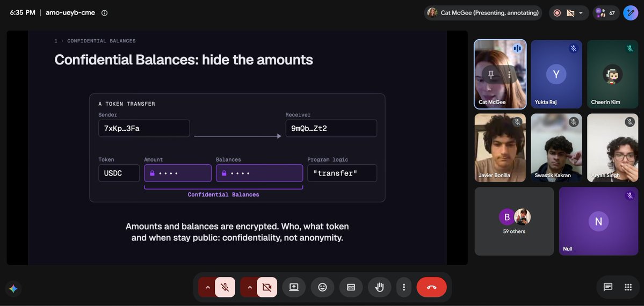Open meeting details info icon
644x306 pixels.
pos(104,13)
